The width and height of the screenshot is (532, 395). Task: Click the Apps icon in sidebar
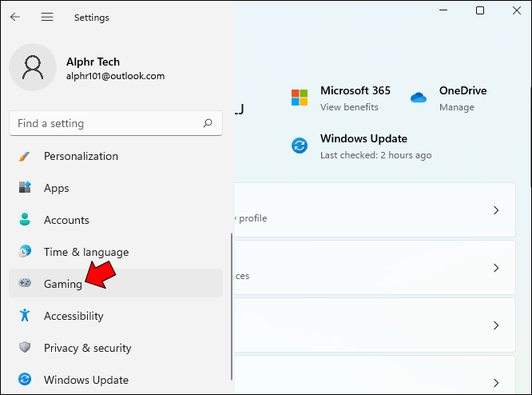tap(25, 187)
